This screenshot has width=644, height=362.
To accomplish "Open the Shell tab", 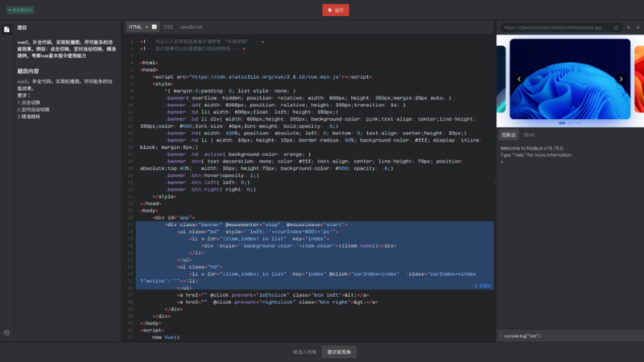I will point(529,134).
